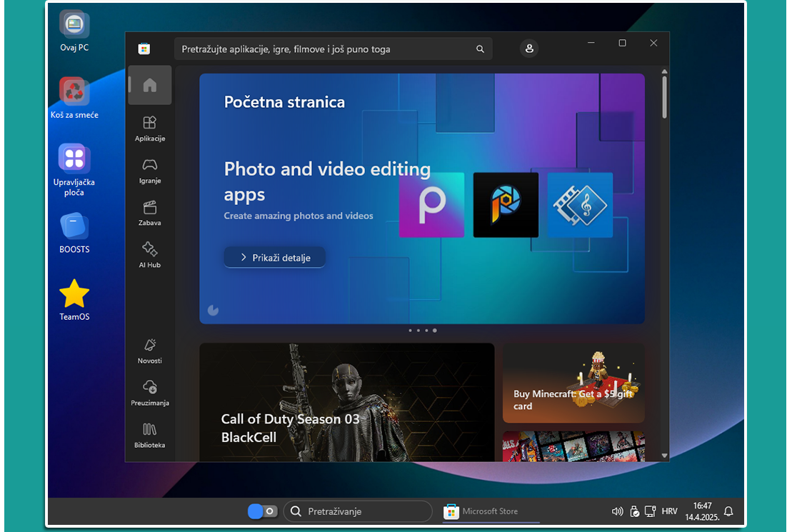Image resolution: width=792 pixels, height=532 pixels.
Task: Open the Call of Duty Season 03 card
Action: click(346, 402)
